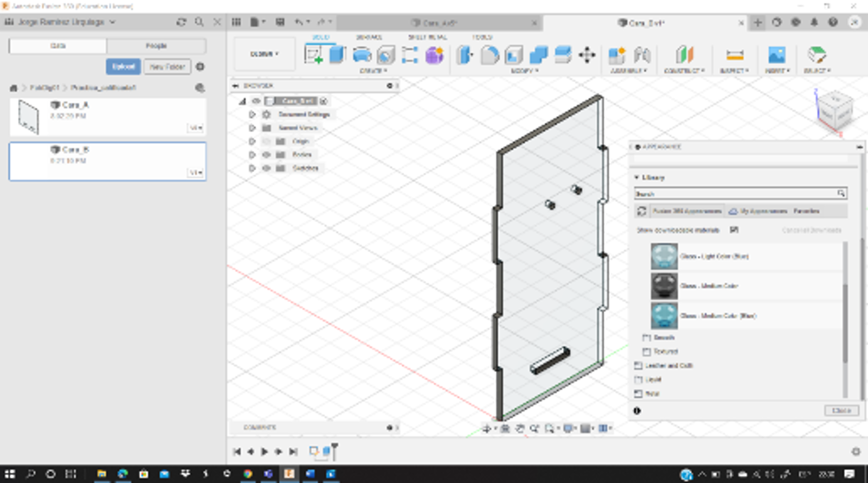Open the data panel grid icon

click(236, 22)
